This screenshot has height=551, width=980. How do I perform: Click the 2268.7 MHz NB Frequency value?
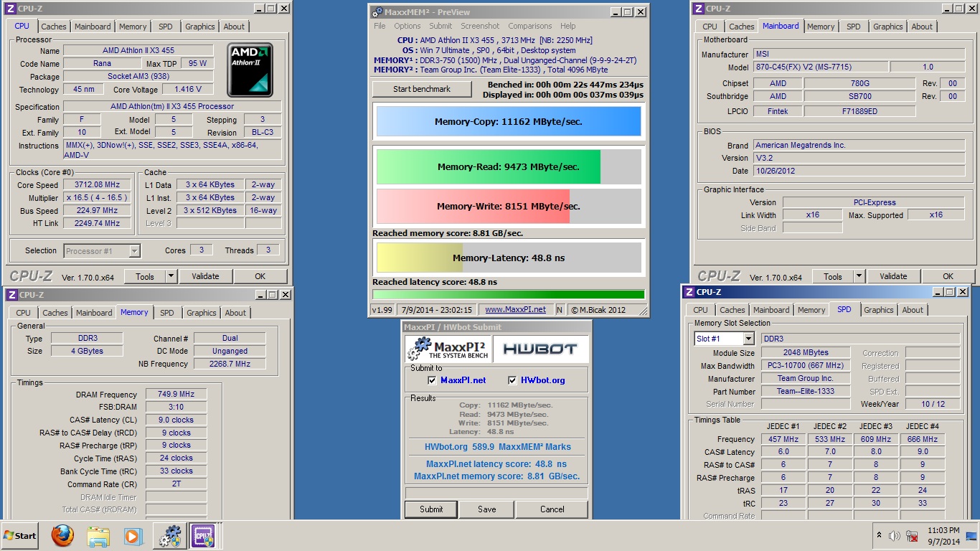230,364
